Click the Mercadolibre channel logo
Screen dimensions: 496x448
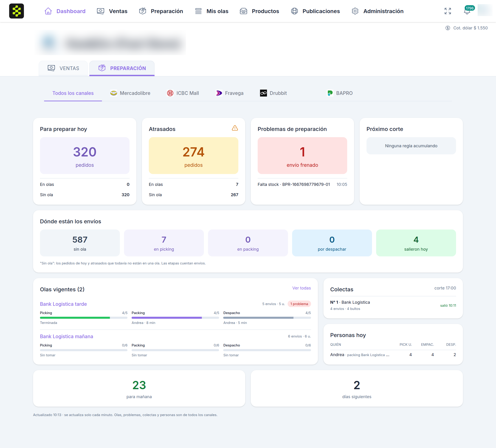pos(114,93)
